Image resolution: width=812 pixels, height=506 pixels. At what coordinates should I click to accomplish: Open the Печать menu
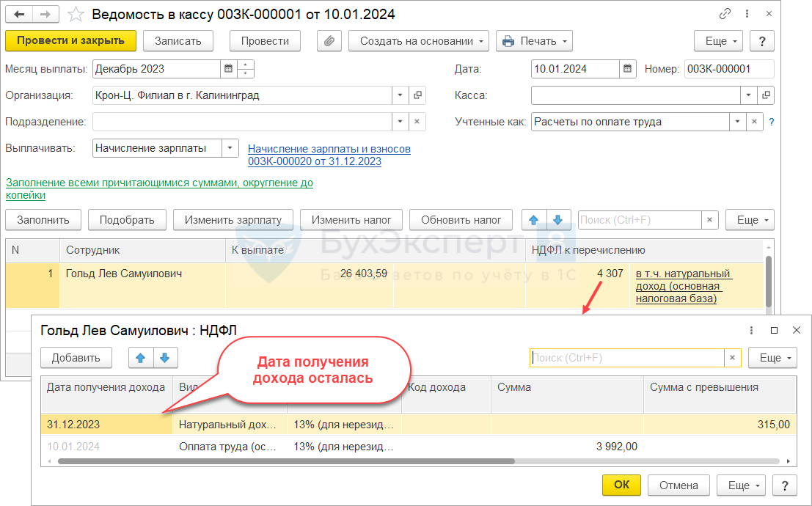(x=534, y=41)
